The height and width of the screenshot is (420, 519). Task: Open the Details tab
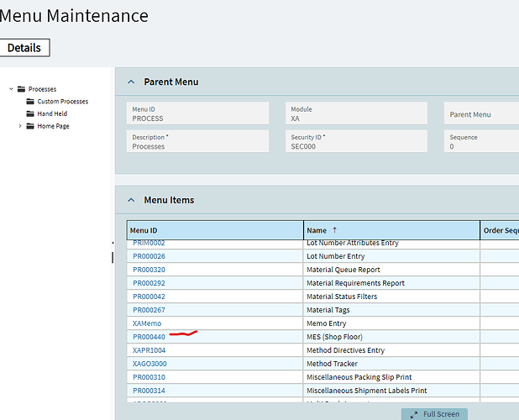[x=24, y=48]
